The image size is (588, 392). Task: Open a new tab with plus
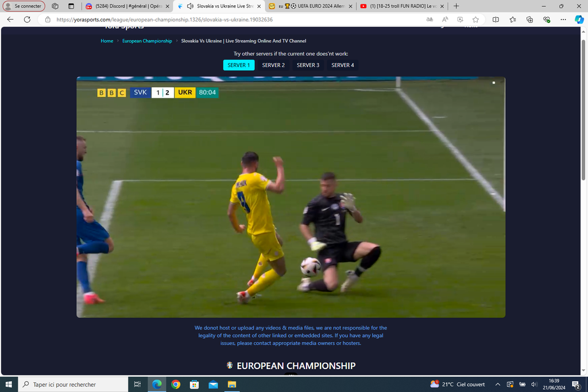pyautogui.click(x=456, y=6)
